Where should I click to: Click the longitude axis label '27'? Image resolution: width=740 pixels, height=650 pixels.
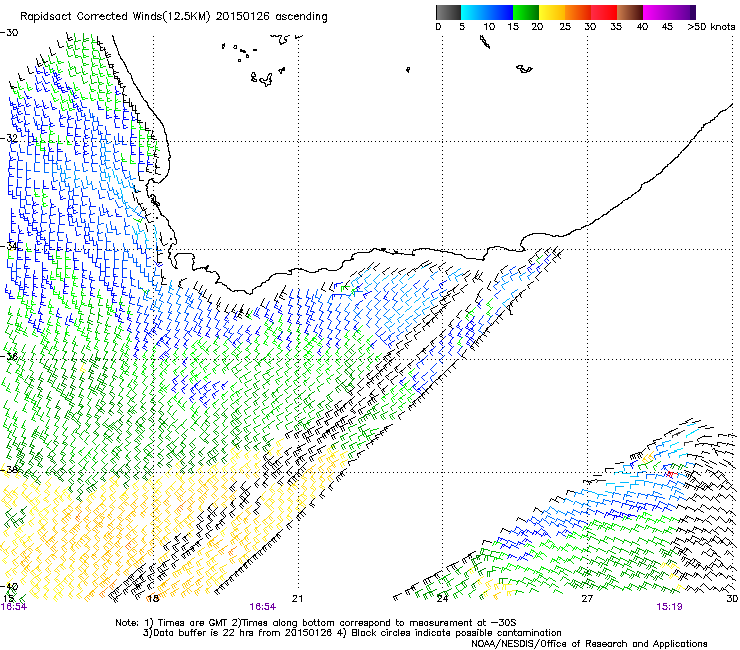coord(587,599)
